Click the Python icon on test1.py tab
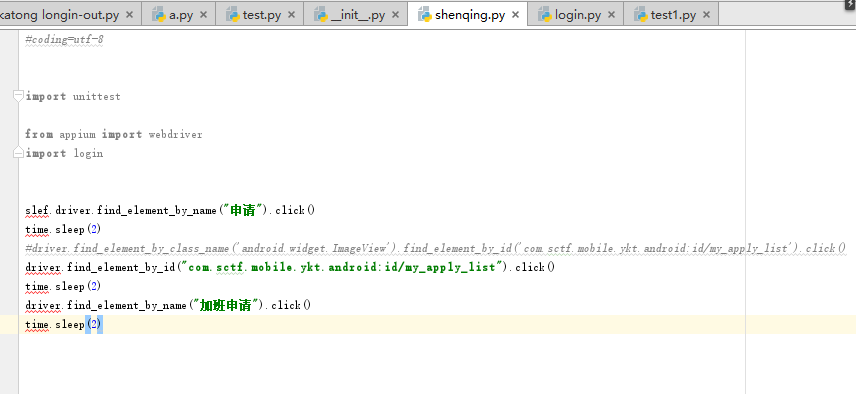856x394 pixels. point(640,15)
